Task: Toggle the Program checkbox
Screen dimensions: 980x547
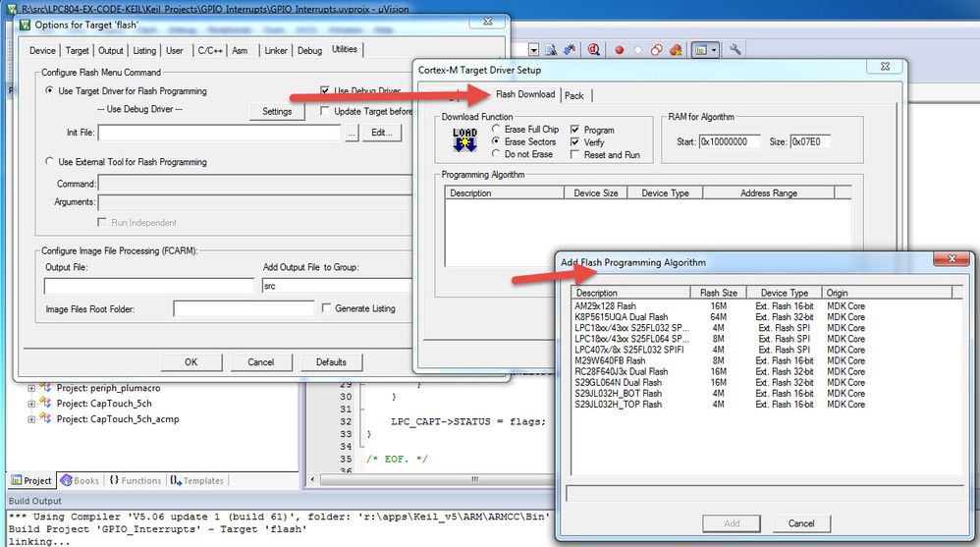Action: (x=574, y=130)
